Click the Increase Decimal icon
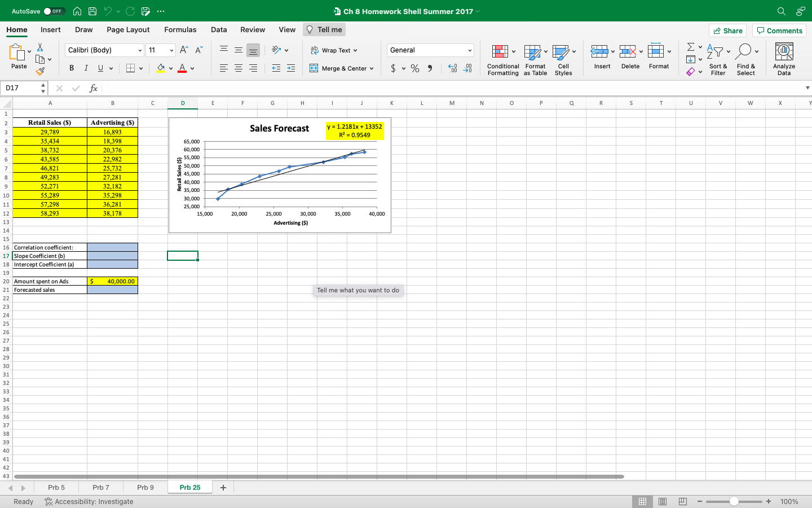The width and height of the screenshot is (812, 508). [x=451, y=68]
